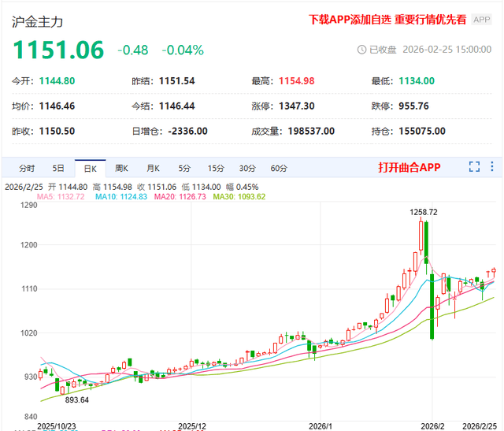Screen dimensions: 504x431
Task: Toggle fullscreen chart icon
Action: coord(474,166)
